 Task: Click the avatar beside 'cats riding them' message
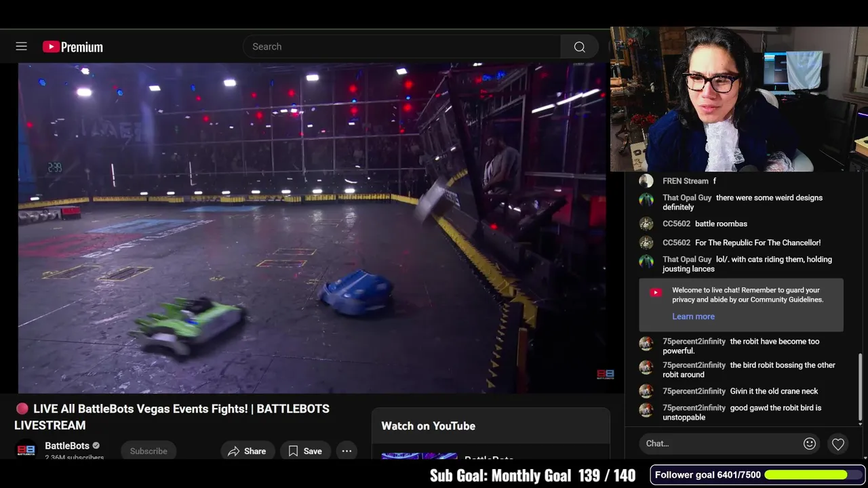click(646, 261)
